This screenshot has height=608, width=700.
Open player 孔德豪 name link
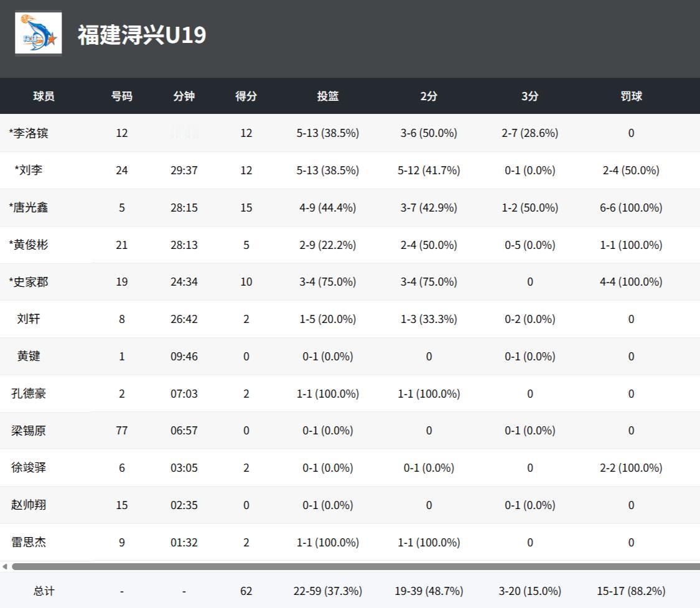(29, 393)
